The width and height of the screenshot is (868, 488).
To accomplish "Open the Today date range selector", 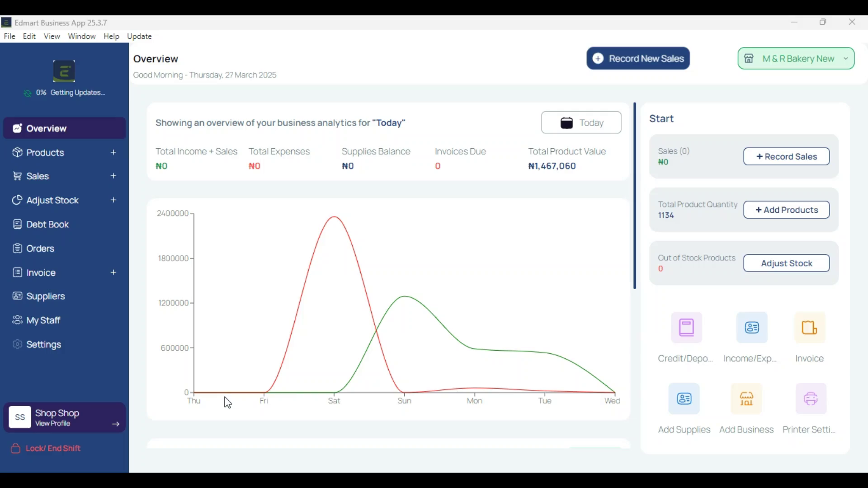I will pyautogui.click(x=581, y=122).
